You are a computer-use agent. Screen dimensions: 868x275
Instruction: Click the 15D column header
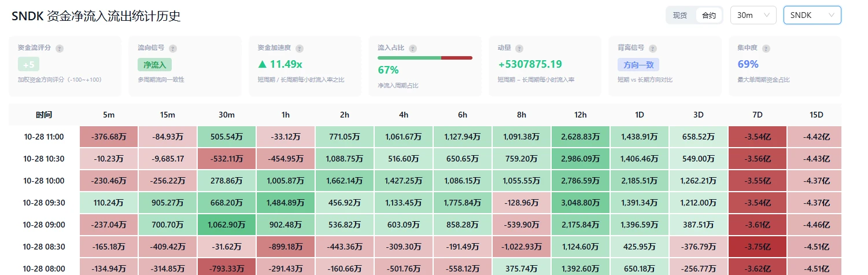click(816, 115)
